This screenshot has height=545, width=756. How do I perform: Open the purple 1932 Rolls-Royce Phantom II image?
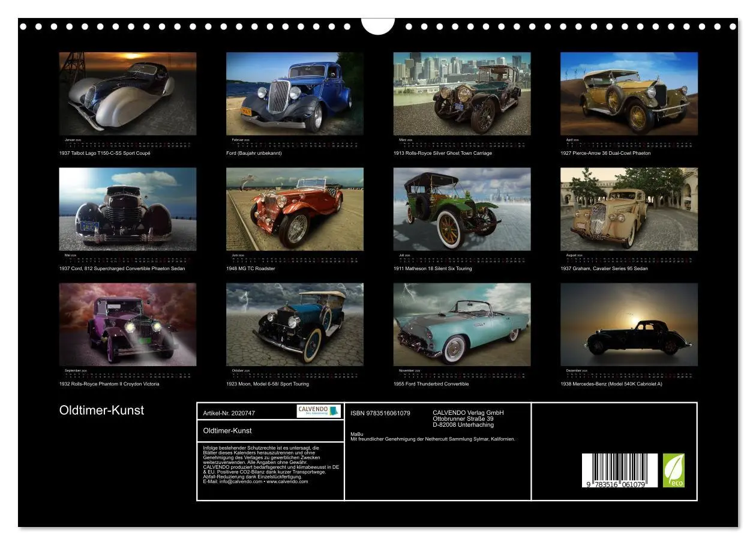tap(128, 325)
